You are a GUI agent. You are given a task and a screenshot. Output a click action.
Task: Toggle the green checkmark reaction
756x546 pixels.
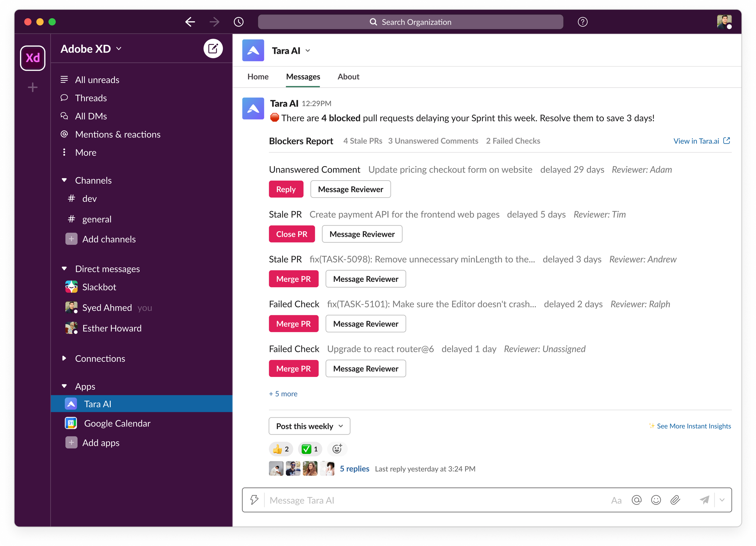[310, 449]
